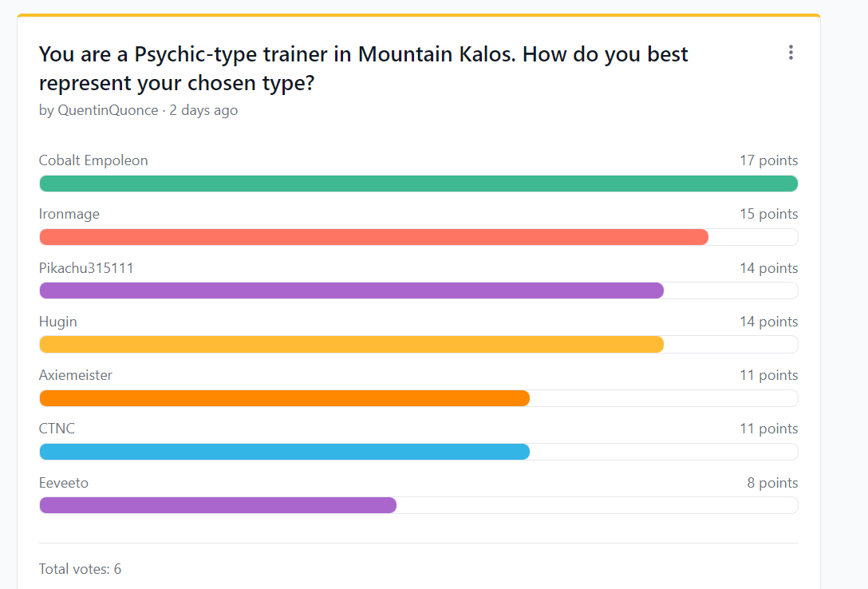Click the orange Axiemeister result bar
The width and height of the screenshot is (868, 589).
coord(285,398)
